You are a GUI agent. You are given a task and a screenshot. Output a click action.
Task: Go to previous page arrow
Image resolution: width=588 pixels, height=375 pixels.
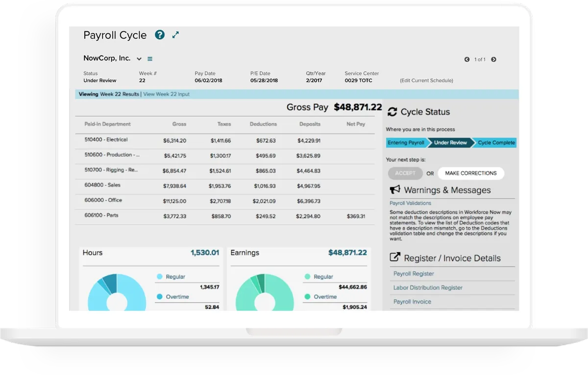467,60
